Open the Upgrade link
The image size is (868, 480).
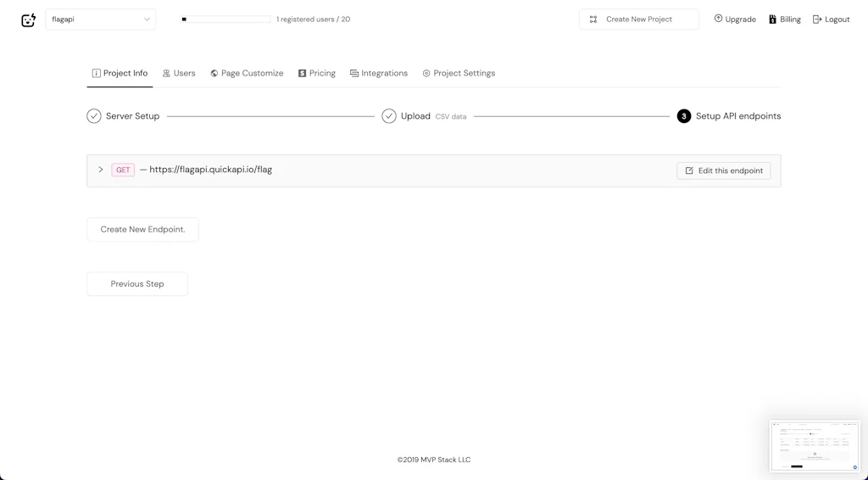[x=735, y=20]
